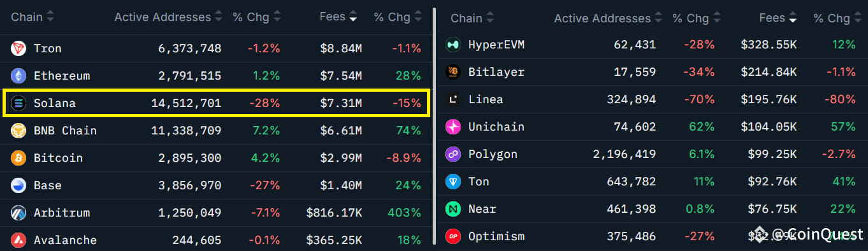The width and height of the screenshot is (868, 251).
Task: Click the Optimism red logo icon
Action: click(x=452, y=236)
